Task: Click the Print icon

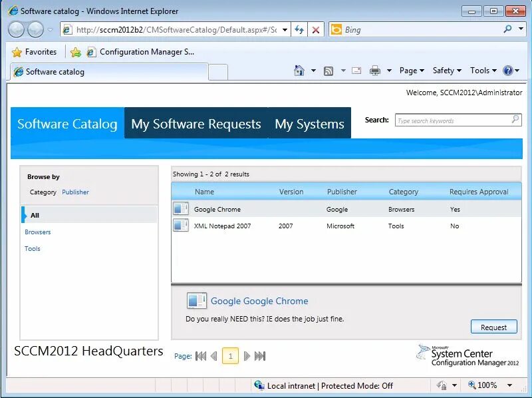Action: (375, 71)
